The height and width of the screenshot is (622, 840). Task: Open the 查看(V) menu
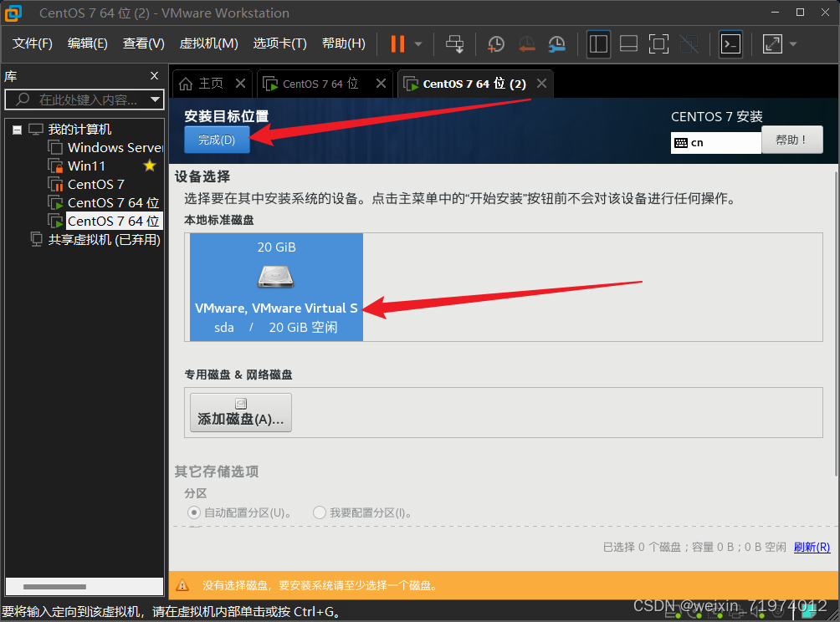tap(144, 43)
